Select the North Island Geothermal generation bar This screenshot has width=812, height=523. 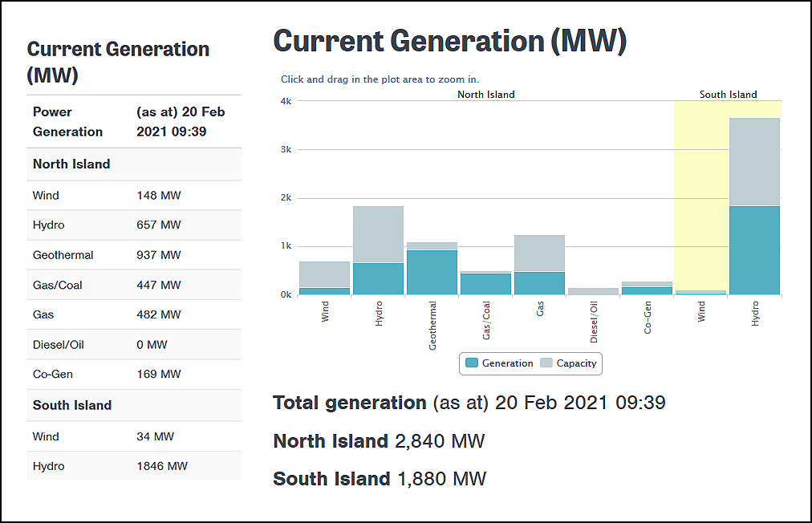[x=432, y=273]
